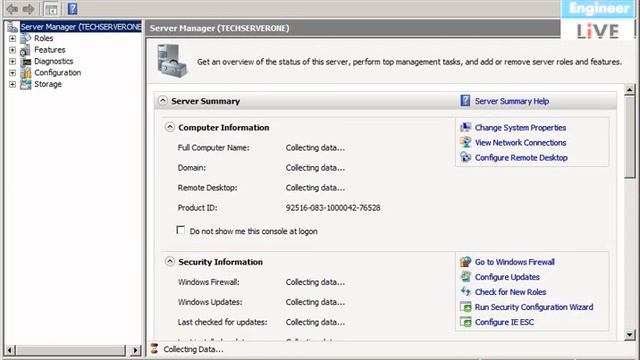Click the Configure Remote Desktop icon
Image resolution: width=640 pixels, height=360 pixels.
(466, 158)
